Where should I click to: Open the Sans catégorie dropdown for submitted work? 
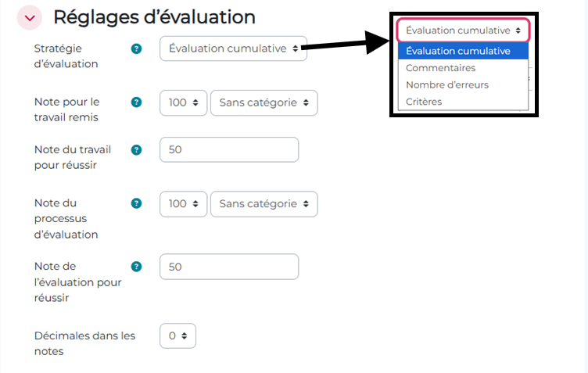(x=264, y=102)
